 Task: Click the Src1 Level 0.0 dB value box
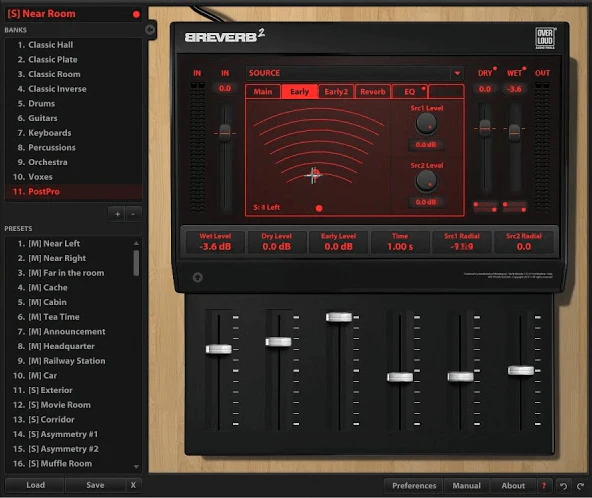pyautogui.click(x=426, y=145)
